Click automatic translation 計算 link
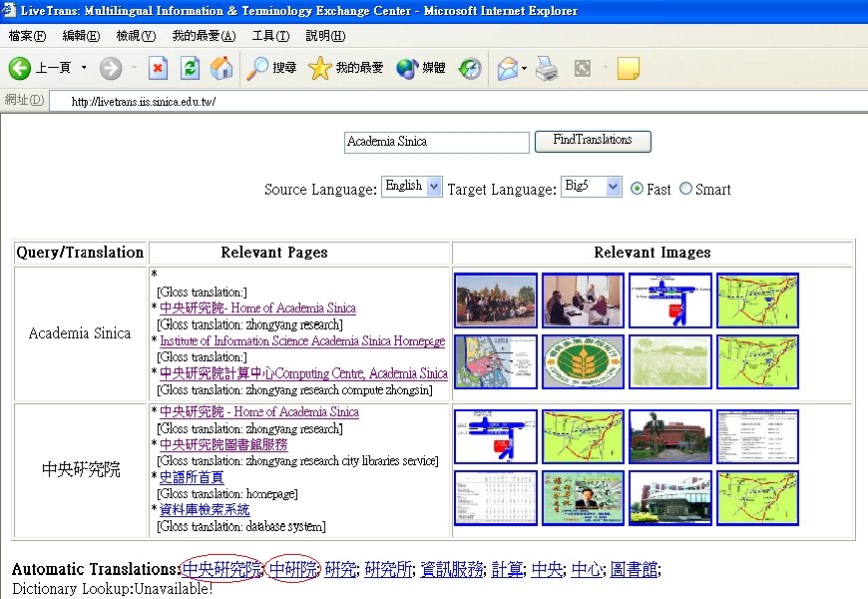This screenshot has width=868, height=599. click(507, 569)
